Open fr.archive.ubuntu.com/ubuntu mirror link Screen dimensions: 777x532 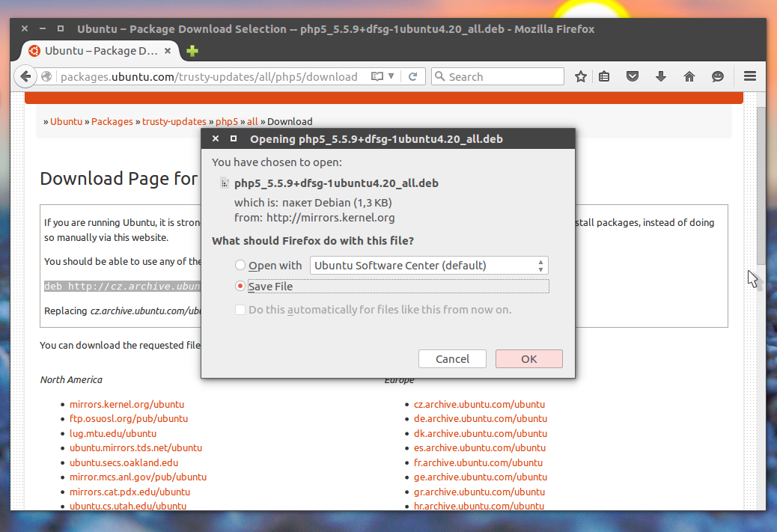478,462
